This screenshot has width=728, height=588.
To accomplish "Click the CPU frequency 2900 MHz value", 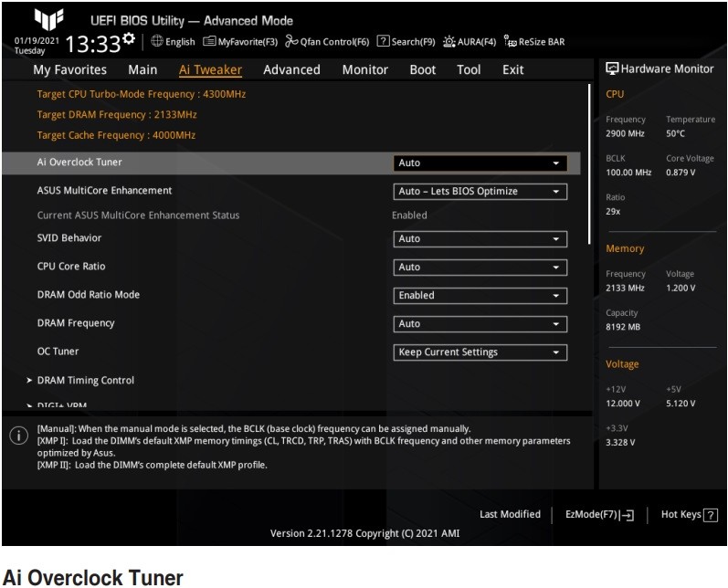I will (625, 133).
